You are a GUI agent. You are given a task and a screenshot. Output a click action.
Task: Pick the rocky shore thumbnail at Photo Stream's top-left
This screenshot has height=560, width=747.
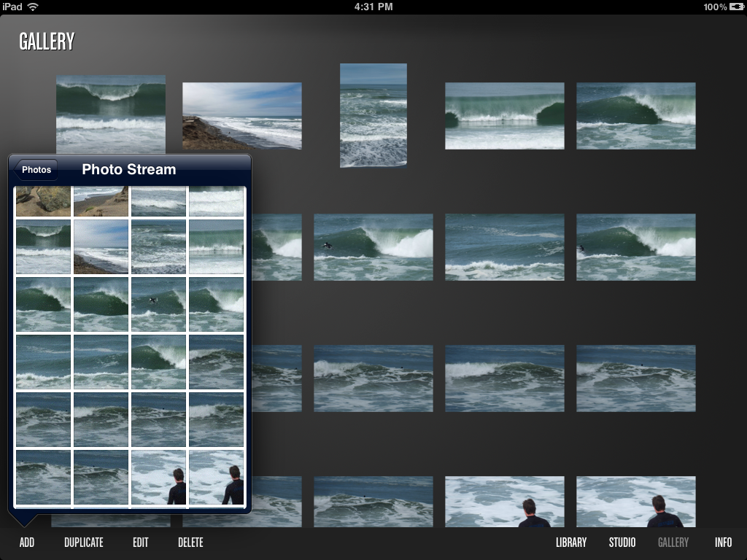tap(43, 201)
